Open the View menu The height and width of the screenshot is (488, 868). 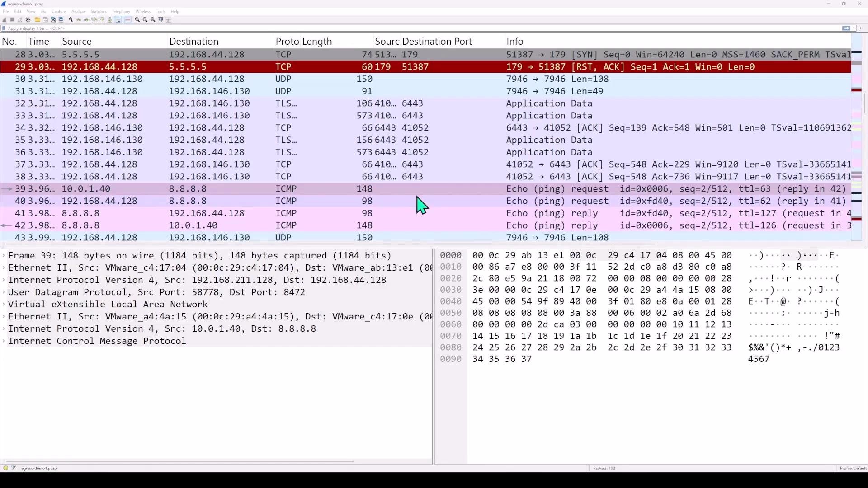tap(31, 11)
